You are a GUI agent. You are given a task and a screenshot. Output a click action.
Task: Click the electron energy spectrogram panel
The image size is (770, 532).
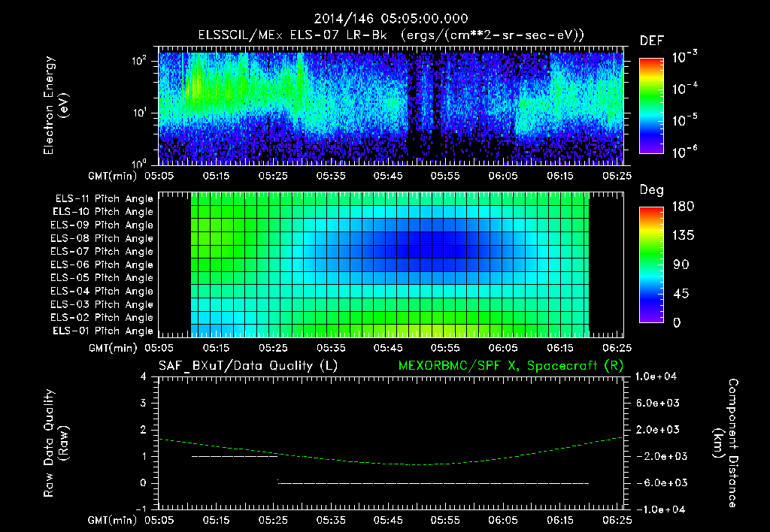point(391,106)
